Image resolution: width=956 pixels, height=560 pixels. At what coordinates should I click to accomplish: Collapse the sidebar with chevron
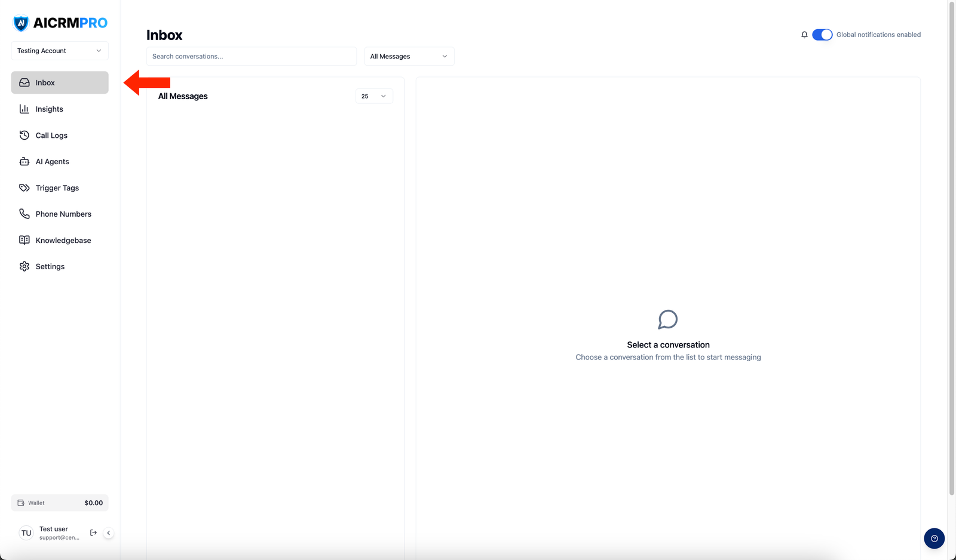(108, 533)
